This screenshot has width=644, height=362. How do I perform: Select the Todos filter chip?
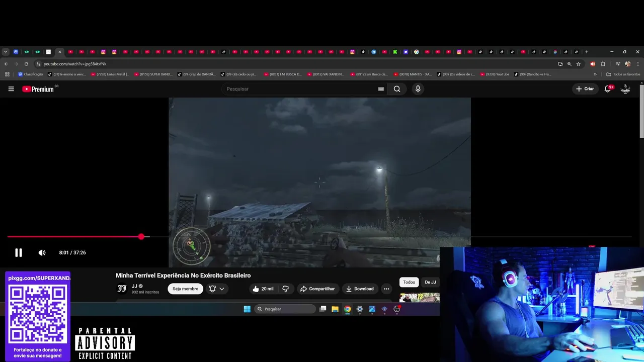point(409,282)
